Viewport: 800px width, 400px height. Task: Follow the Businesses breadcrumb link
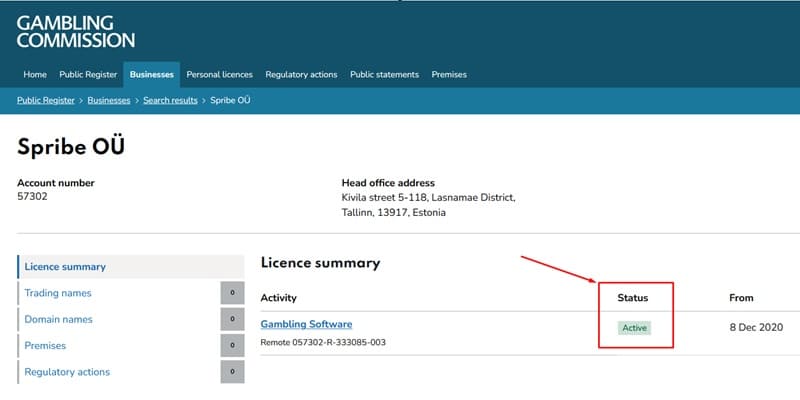(109, 101)
